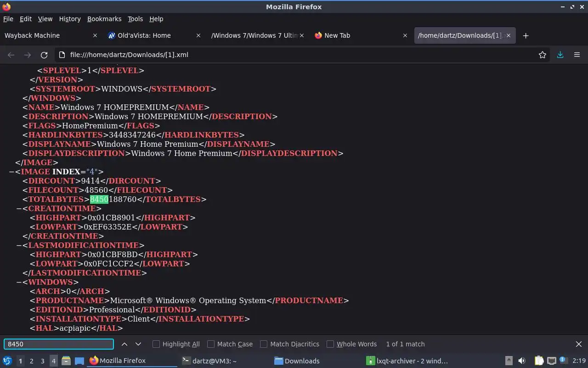588x368 pixels.
Task: Close the Wayback Machine tab
Action: [x=95, y=35]
